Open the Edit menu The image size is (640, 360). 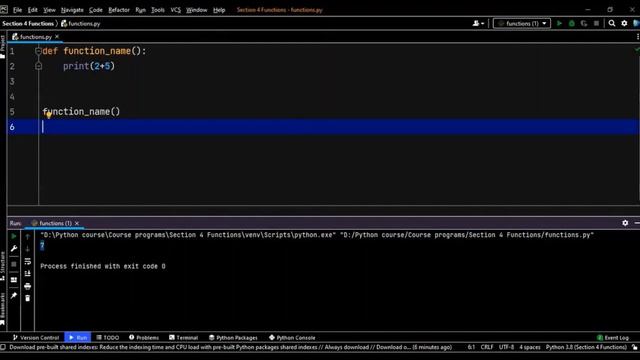33,10
